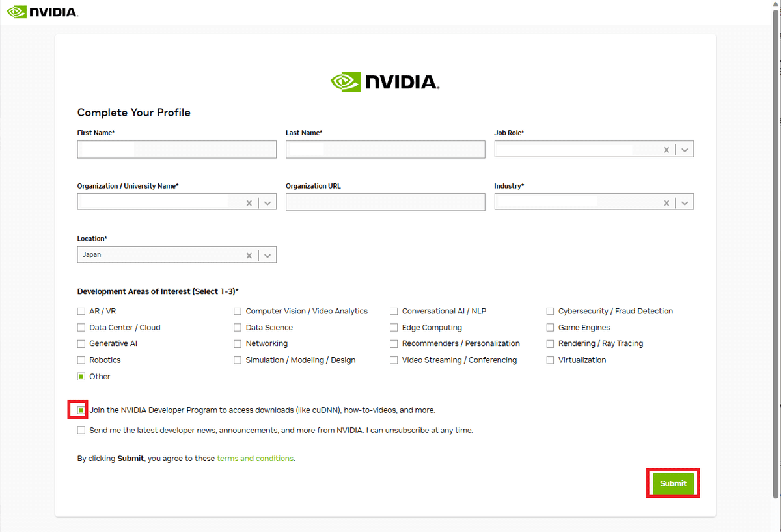Image resolution: width=781 pixels, height=532 pixels.
Task: Click the NVIDIA logo in the top header
Action: pos(42,12)
